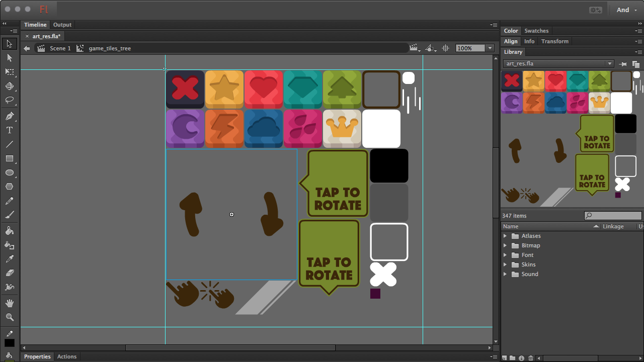Switch to the Swatches tab

(536, 31)
